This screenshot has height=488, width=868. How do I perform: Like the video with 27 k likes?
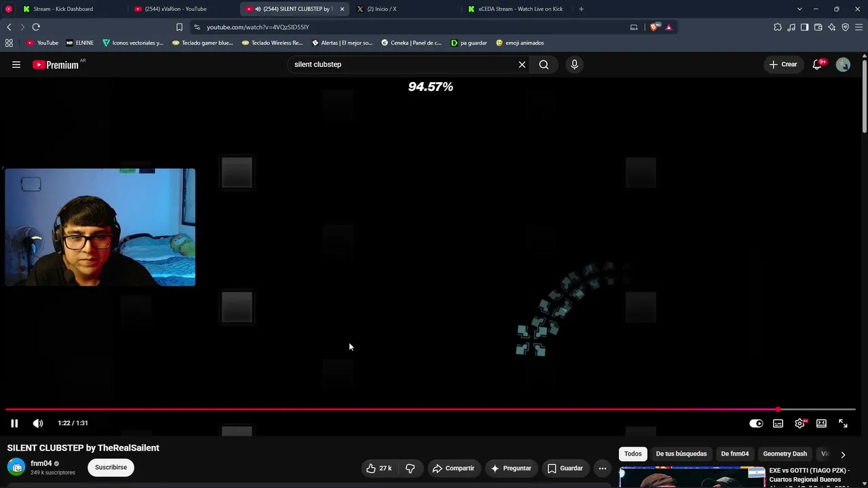point(379,468)
